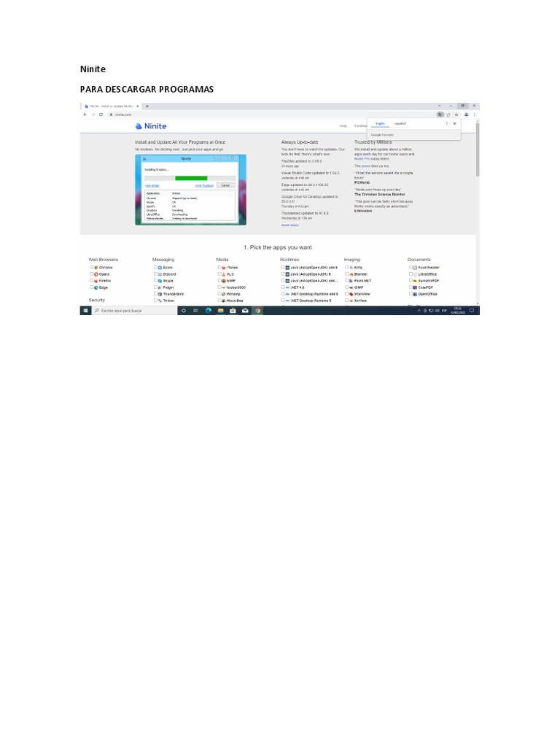Open the notification center icon
Image resolution: width=560 pixels, height=747 pixels.
(472, 311)
